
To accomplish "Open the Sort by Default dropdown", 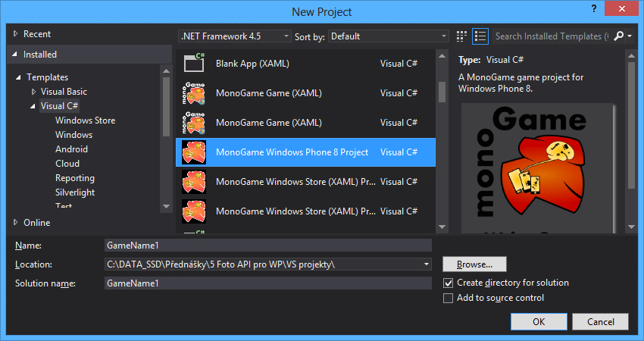I will coord(389,36).
